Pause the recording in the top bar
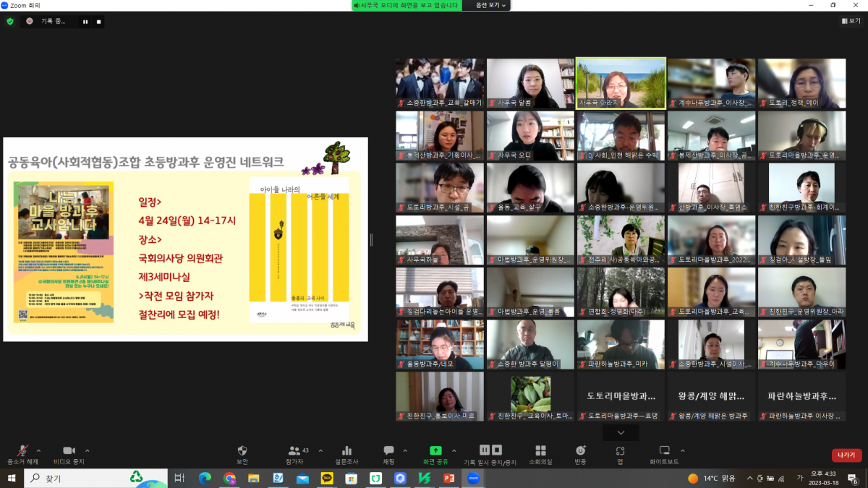868x488 pixels. pos(85,22)
